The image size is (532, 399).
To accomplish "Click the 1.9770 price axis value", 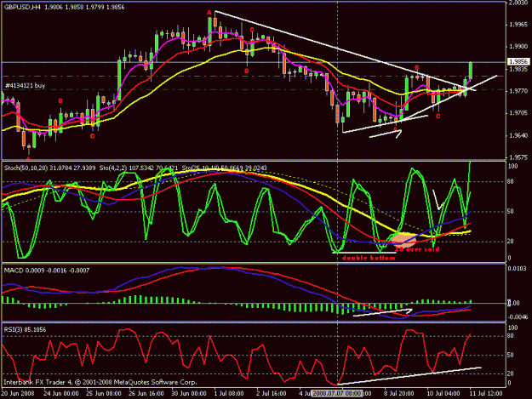I will click(518, 91).
